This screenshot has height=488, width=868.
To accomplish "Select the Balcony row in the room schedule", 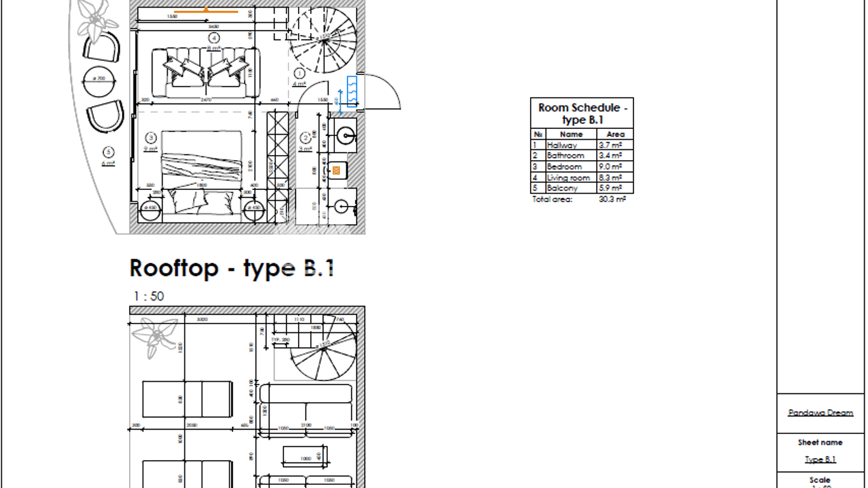I will pos(582,188).
